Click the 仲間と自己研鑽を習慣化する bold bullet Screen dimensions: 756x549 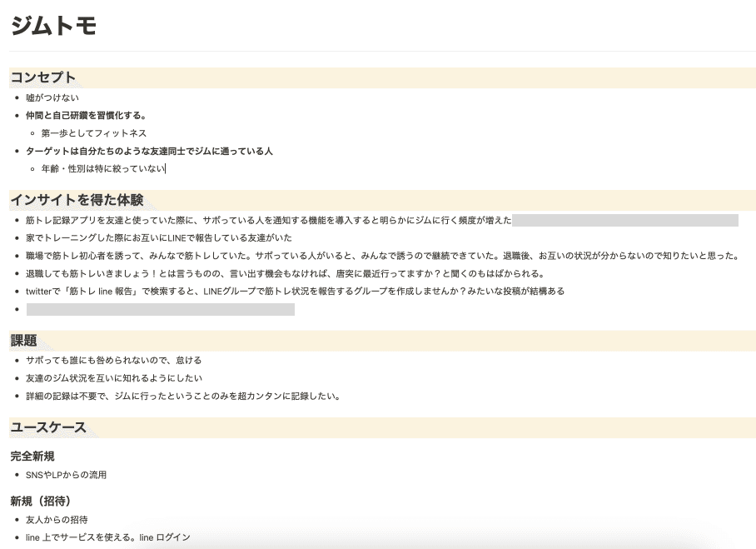click(x=86, y=115)
